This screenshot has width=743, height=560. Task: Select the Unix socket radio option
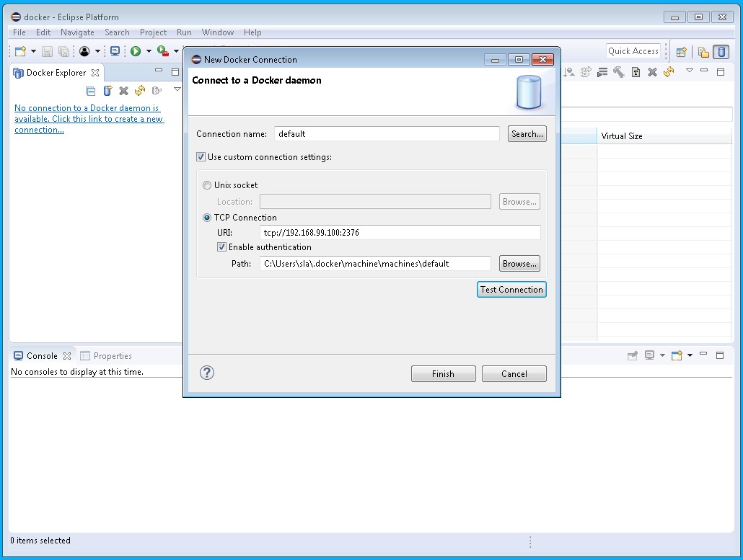[x=208, y=185]
